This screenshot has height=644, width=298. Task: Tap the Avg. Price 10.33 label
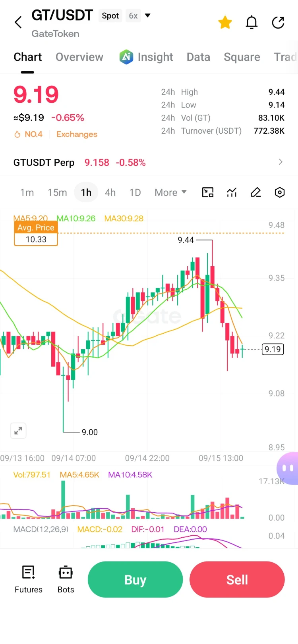36,233
